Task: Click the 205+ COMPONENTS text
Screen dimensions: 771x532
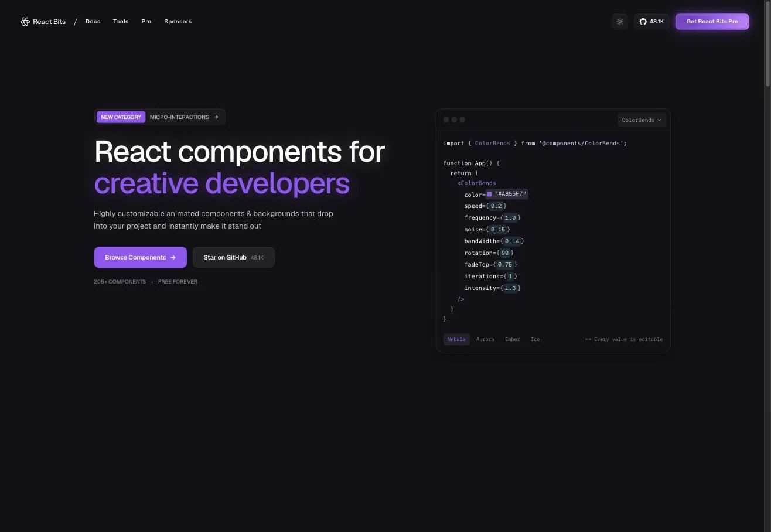Action: click(x=120, y=282)
